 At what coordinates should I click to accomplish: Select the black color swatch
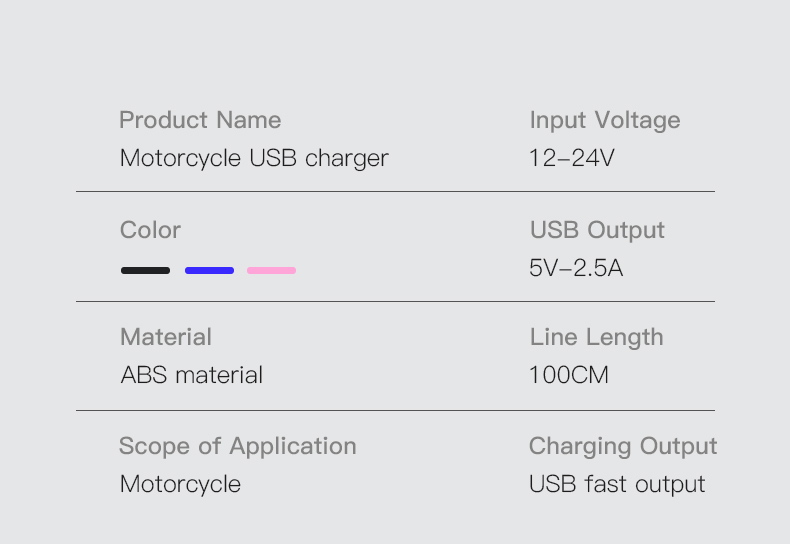146,270
